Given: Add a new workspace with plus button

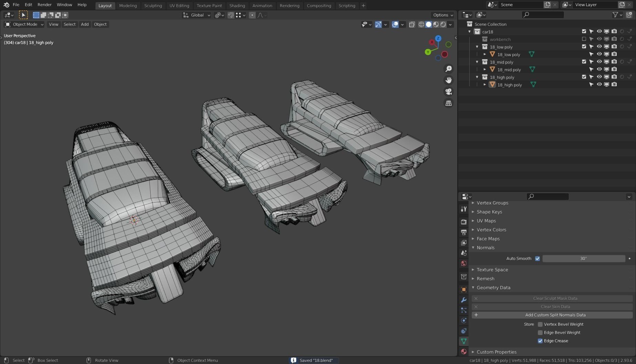Looking at the screenshot, I should coord(363,6).
